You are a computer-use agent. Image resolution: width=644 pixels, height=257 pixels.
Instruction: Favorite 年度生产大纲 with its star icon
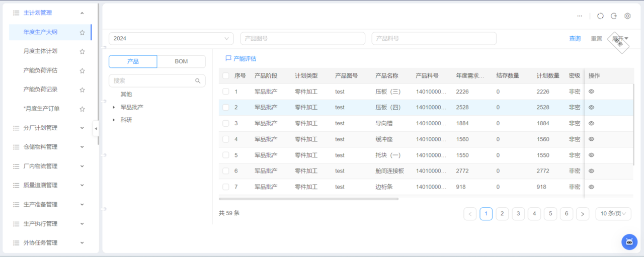pyautogui.click(x=82, y=32)
